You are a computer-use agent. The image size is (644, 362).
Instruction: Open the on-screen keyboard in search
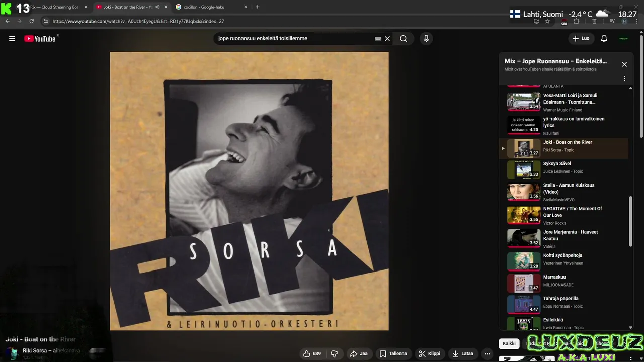pyautogui.click(x=378, y=39)
